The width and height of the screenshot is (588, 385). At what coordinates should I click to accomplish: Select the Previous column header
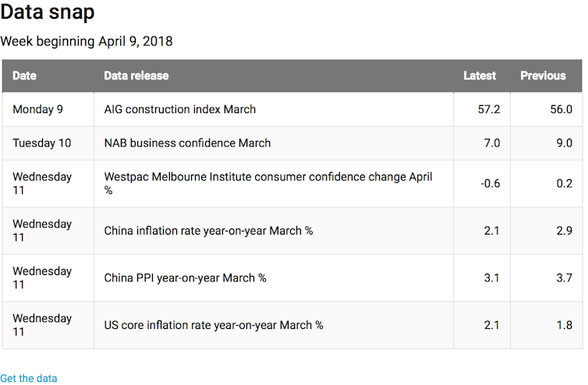point(543,76)
